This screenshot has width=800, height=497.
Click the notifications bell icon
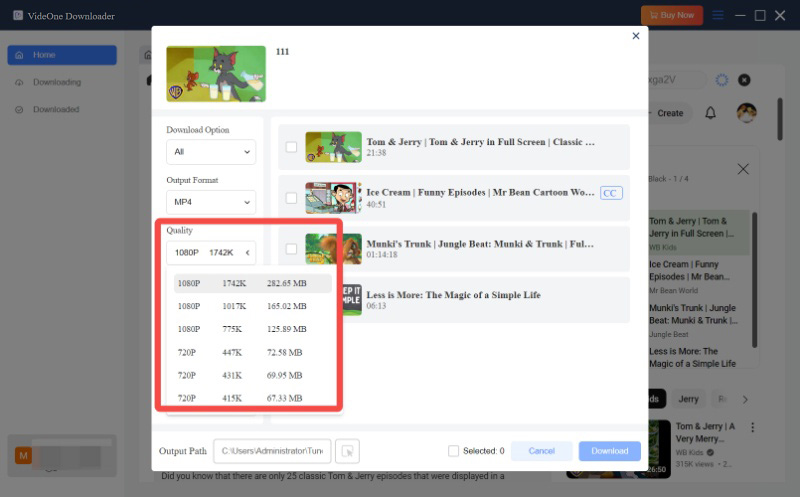(710, 113)
